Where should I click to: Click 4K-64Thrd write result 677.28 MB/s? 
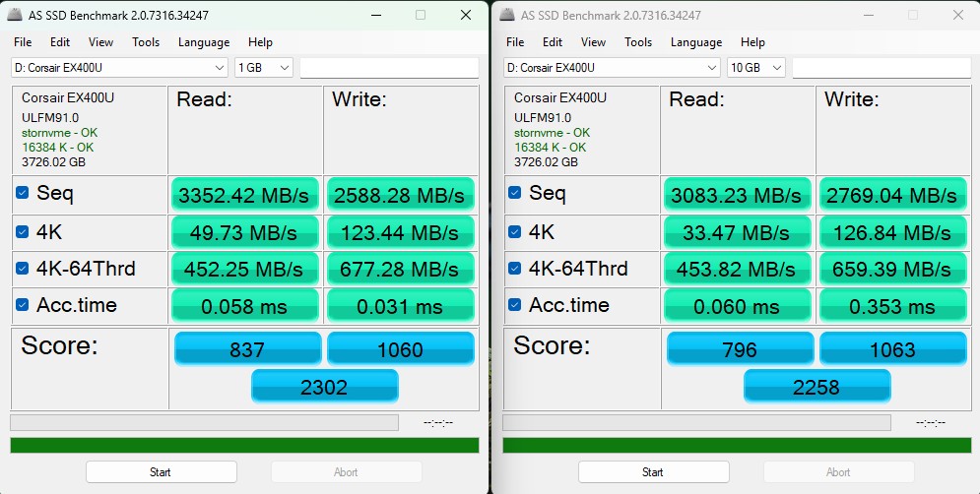[x=401, y=269]
